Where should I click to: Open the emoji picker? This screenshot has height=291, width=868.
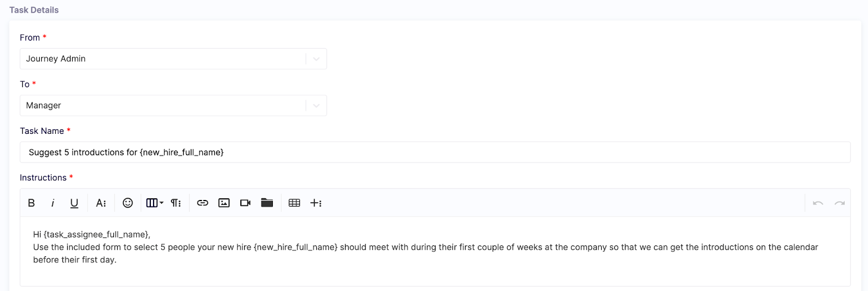tap(127, 203)
